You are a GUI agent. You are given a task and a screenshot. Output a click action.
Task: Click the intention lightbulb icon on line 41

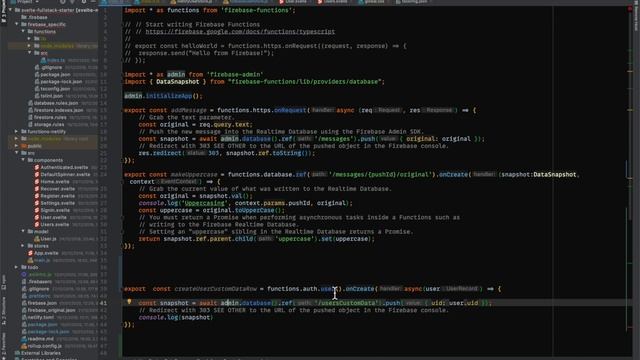point(129,302)
